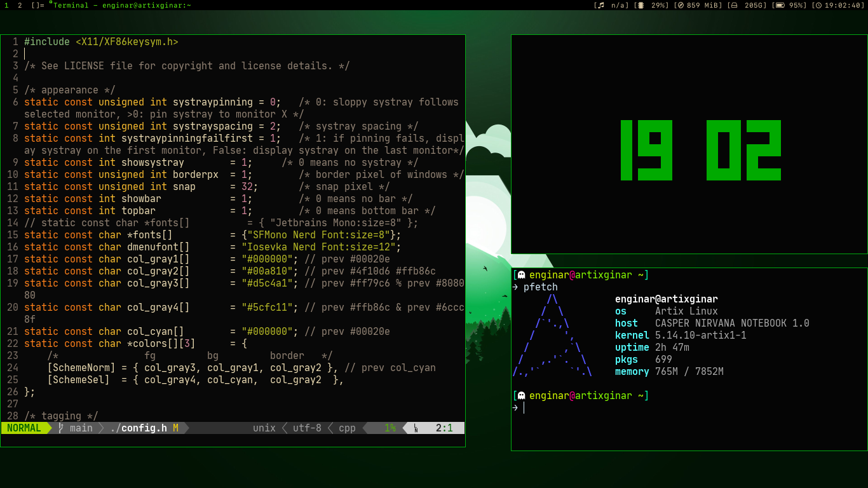The image size is (868, 488).
Task: Click the "Iosevka Nerd Font:size=12" string
Action: (318, 247)
